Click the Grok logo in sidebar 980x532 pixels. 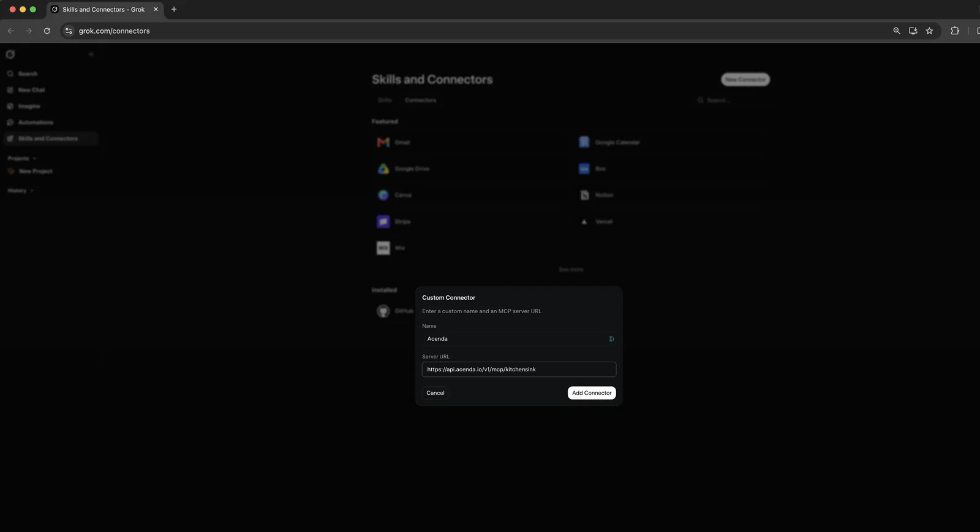click(10, 55)
